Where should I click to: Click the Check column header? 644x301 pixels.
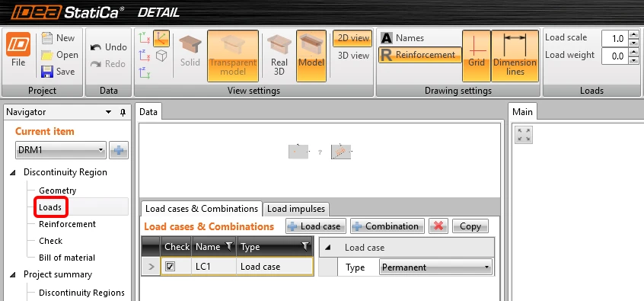(x=176, y=247)
